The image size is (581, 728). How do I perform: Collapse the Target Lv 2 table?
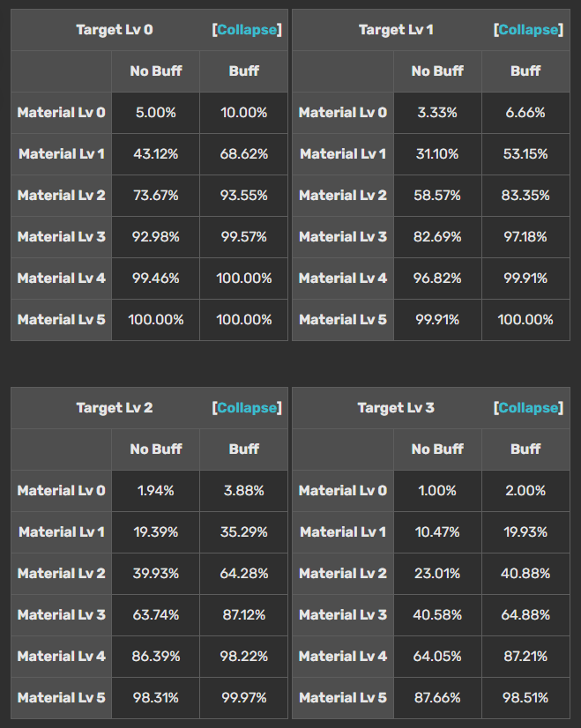pyautogui.click(x=247, y=408)
